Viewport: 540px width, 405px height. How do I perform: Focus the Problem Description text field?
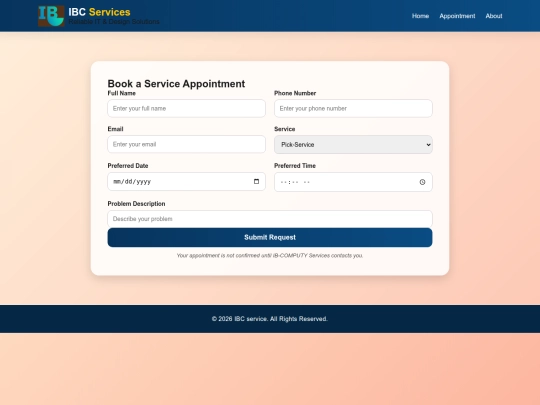(270, 219)
